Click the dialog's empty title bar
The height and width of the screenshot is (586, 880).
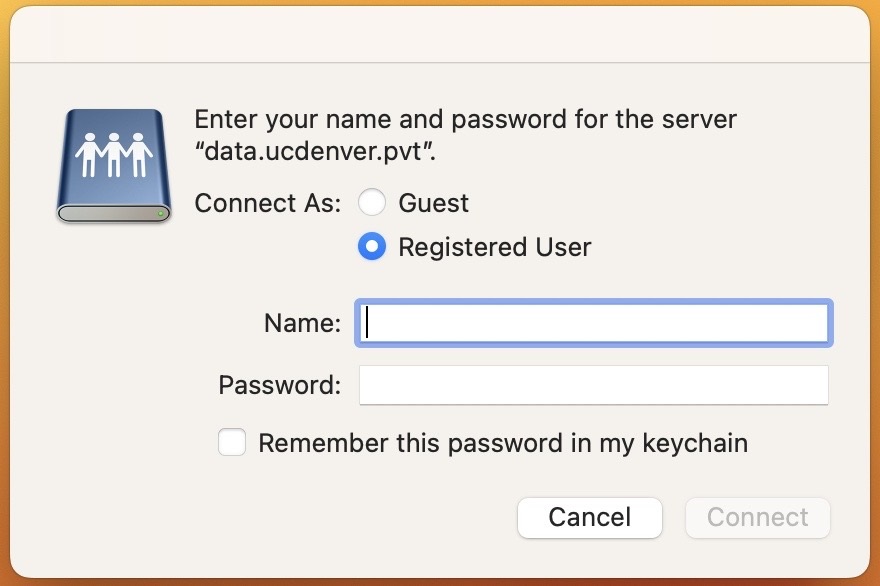tap(440, 35)
